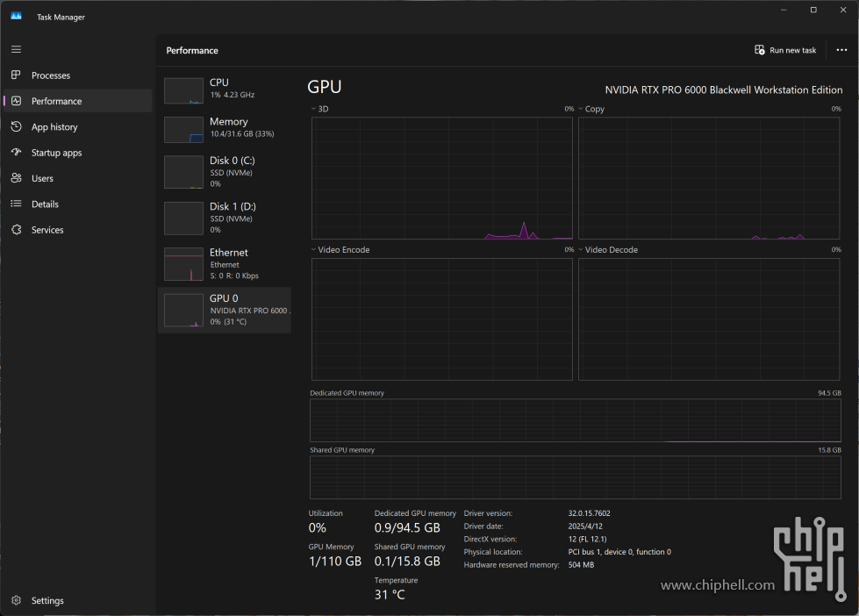This screenshot has height=616, width=859.
Task: Click the Run new task icon
Action: pos(759,50)
